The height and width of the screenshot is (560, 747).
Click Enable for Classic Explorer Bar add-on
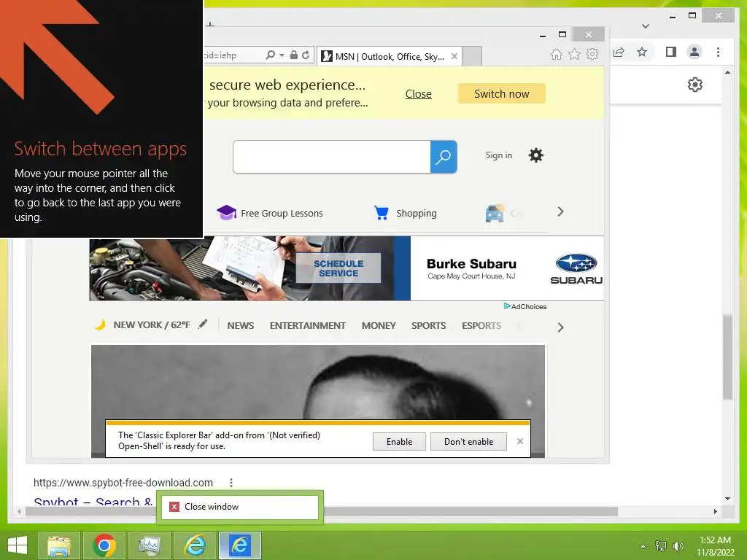click(399, 441)
